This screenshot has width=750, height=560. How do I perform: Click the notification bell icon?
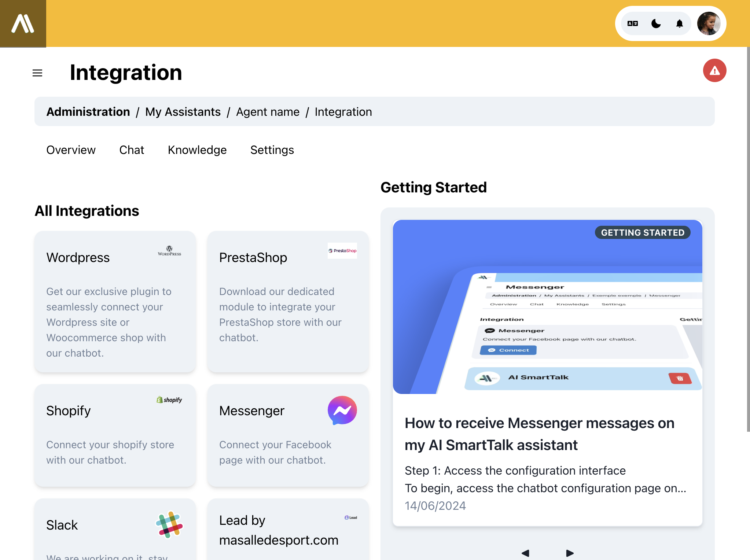point(679,23)
